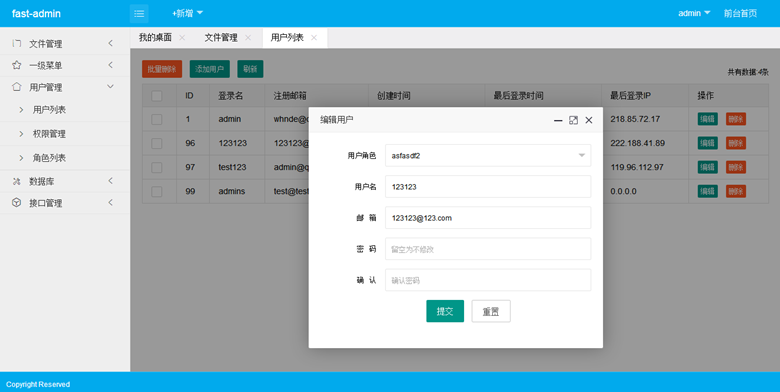Image resolution: width=780 pixels, height=392 pixels.
Task: Focus the 确认 confirm password field
Action: coord(488,280)
